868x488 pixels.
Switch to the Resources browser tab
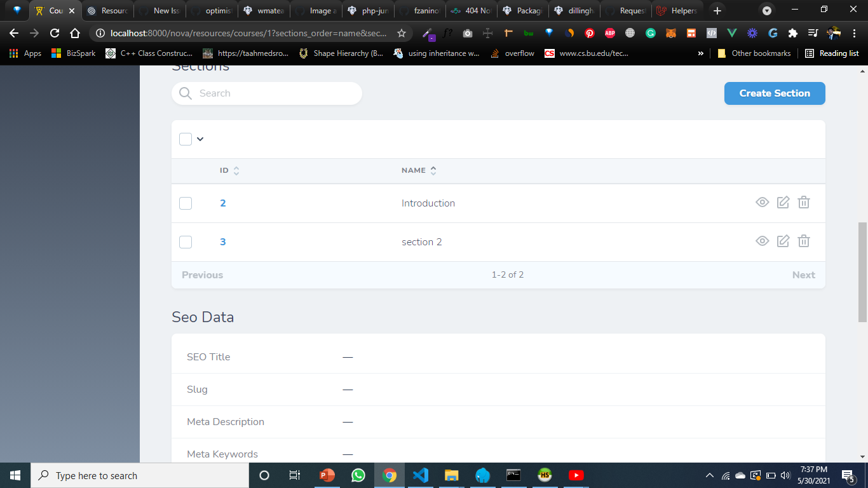click(108, 10)
